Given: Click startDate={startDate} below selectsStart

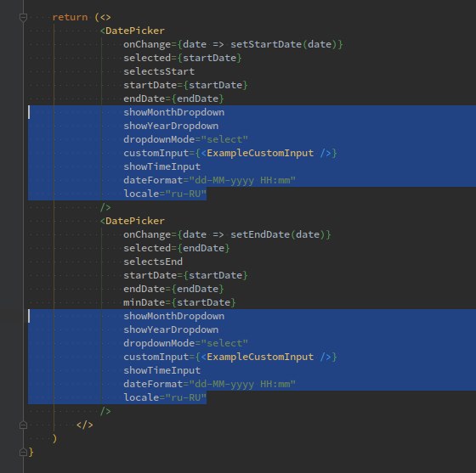Looking at the screenshot, I should [x=185, y=85].
